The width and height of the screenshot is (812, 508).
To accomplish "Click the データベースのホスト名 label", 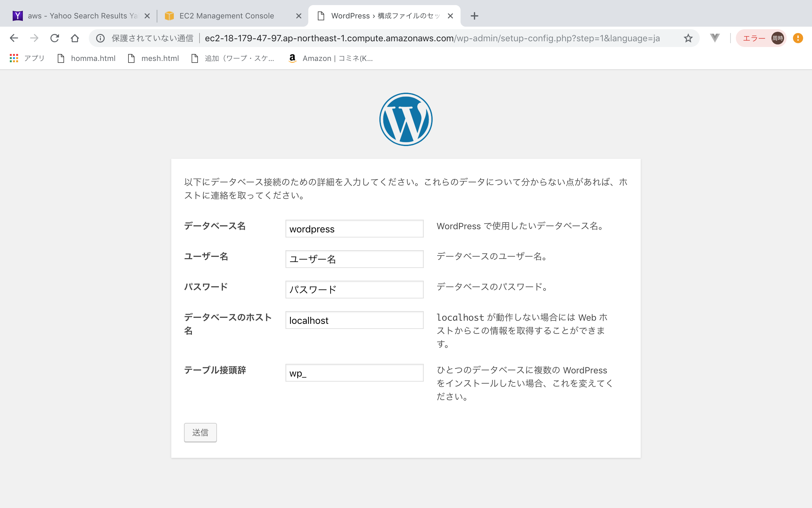I will pyautogui.click(x=228, y=324).
